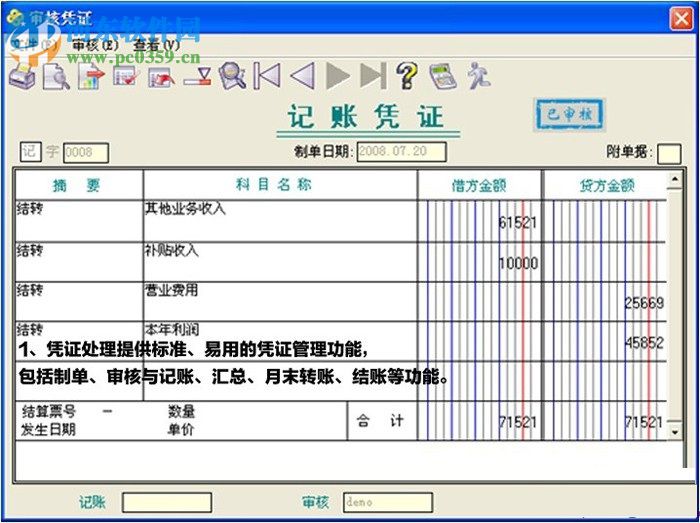Click the exit running man icon
The height and width of the screenshot is (523, 700).
pyautogui.click(x=479, y=75)
